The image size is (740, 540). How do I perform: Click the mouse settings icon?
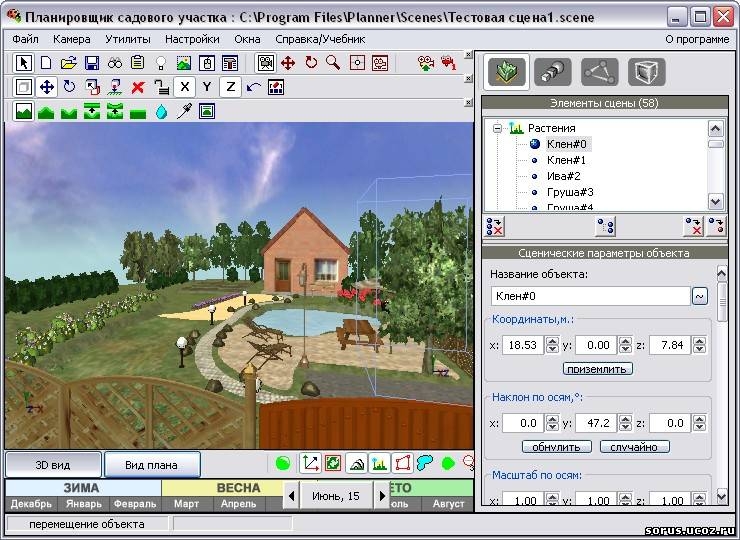click(x=207, y=63)
